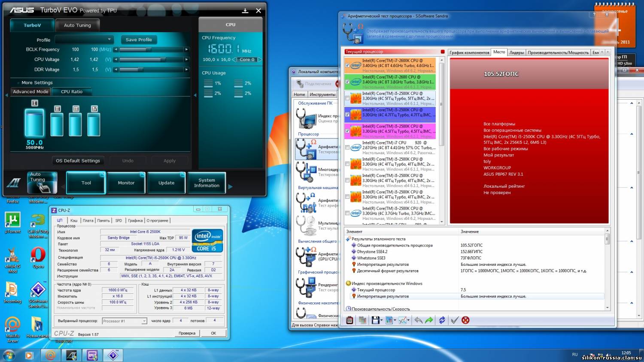Open the eMule IS Mod desktop icon
This screenshot has width=644, height=362.
pos(12,260)
